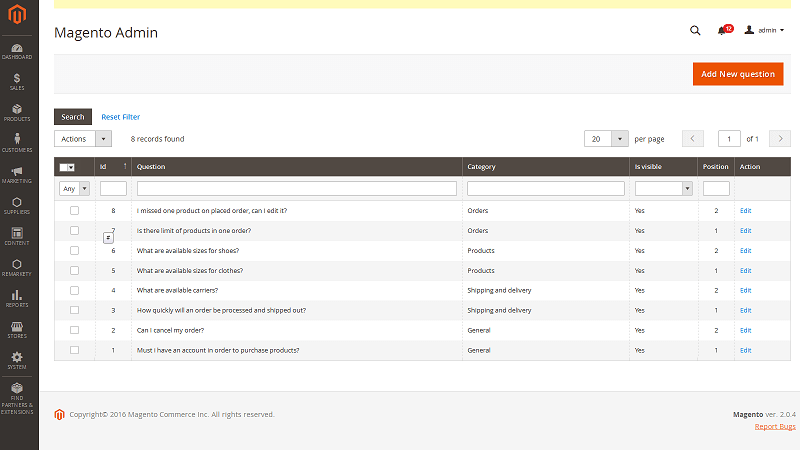Click the Reset Filter link
Viewport: 800px width, 450px height.
click(x=120, y=117)
